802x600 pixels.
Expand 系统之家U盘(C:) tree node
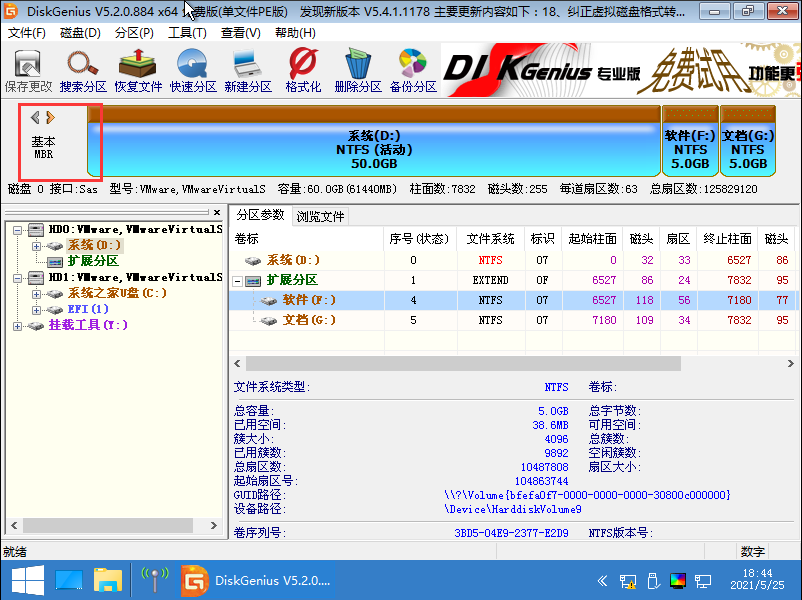(x=36, y=294)
